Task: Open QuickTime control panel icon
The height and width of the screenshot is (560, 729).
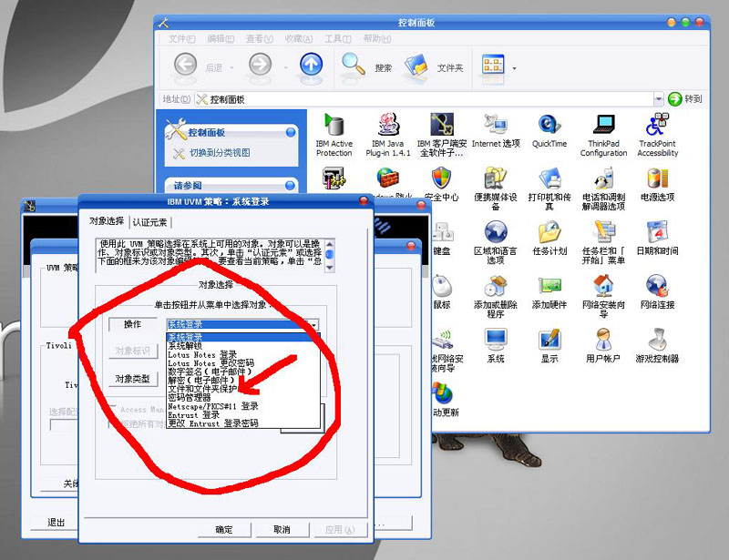Action: (549, 130)
